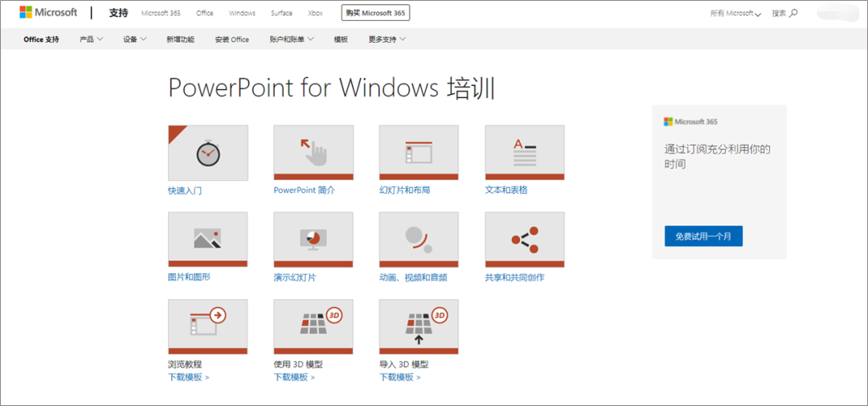
Task: Open the 模板 nav item
Action: tap(341, 39)
